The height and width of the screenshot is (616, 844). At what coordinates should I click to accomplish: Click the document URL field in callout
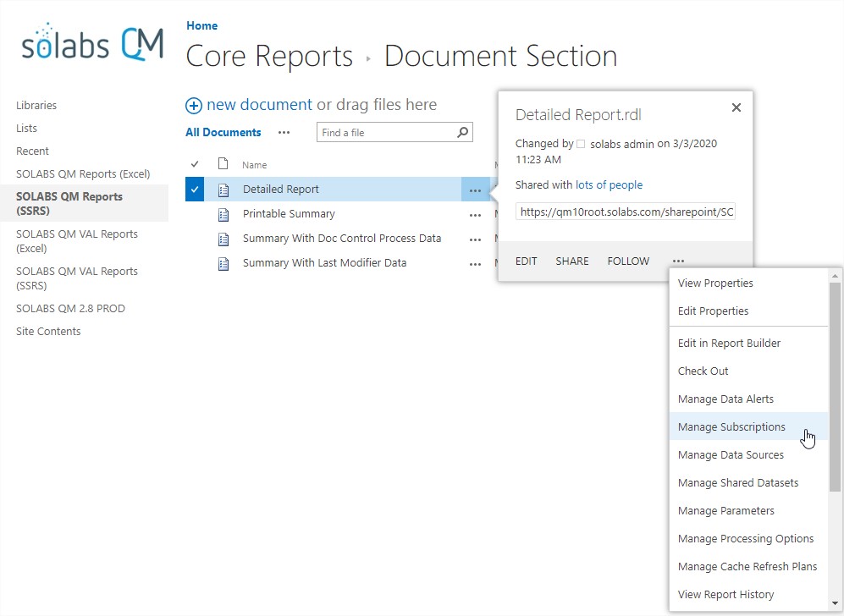coord(626,212)
